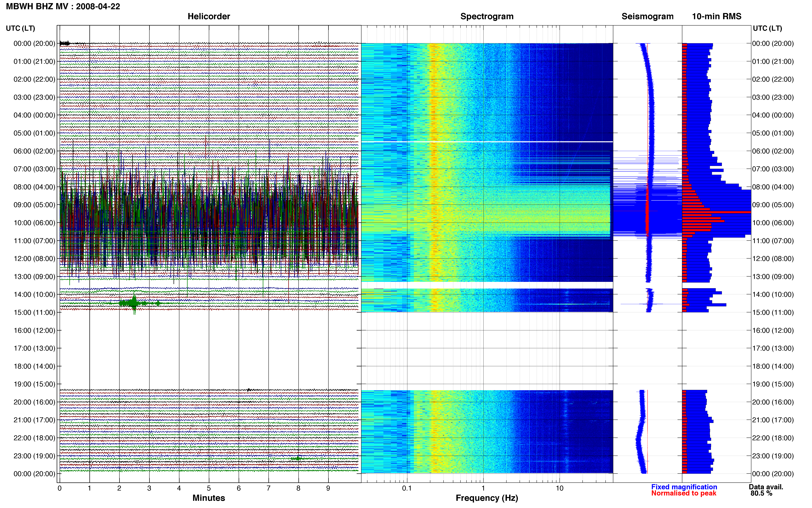
Task: Click the "Seismogram" panel heading
Action: (x=648, y=16)
